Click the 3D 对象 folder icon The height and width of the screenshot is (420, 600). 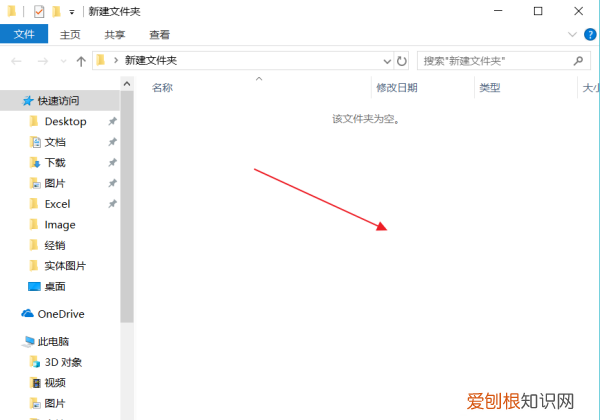click(35, 362)
